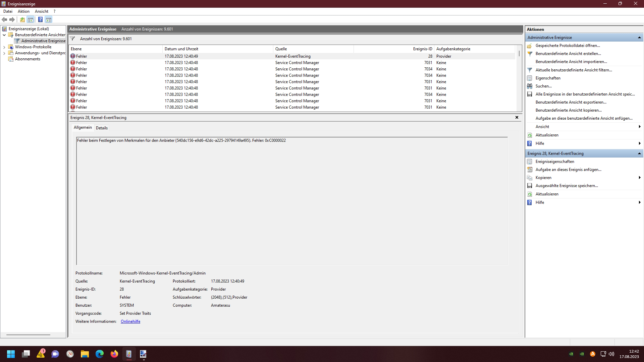Click the forward arrow in the toolbar

[x=12, y=19]
